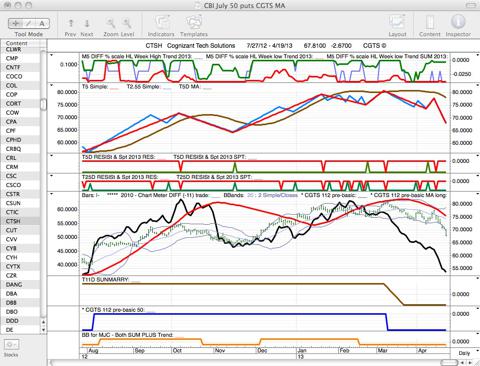480x366 pixels.
Task: Go to previous chart with Prev arrow
Action: tap(71, 23)
